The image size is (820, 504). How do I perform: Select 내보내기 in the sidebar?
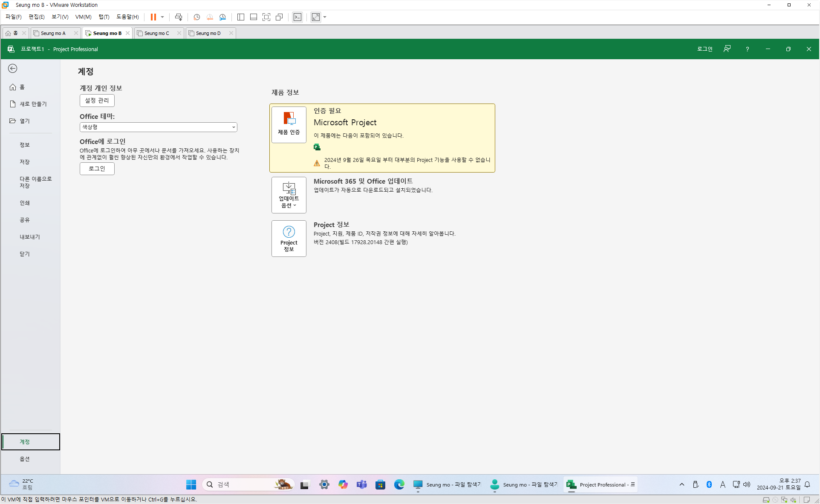pyautogui.click(x=29, y=237)
